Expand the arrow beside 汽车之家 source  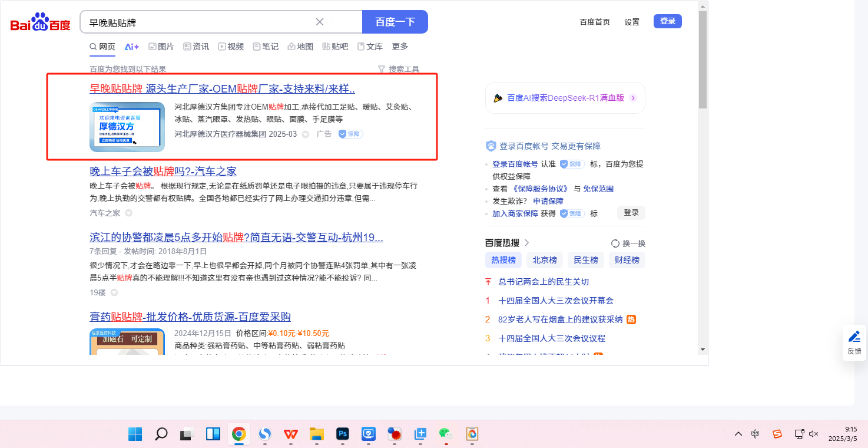[x=128, y=213]
